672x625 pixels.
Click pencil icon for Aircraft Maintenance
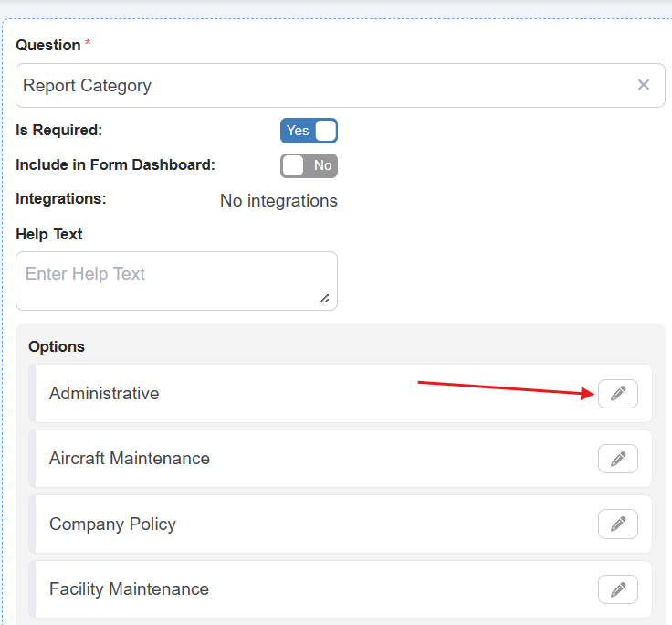coord(618,459)
